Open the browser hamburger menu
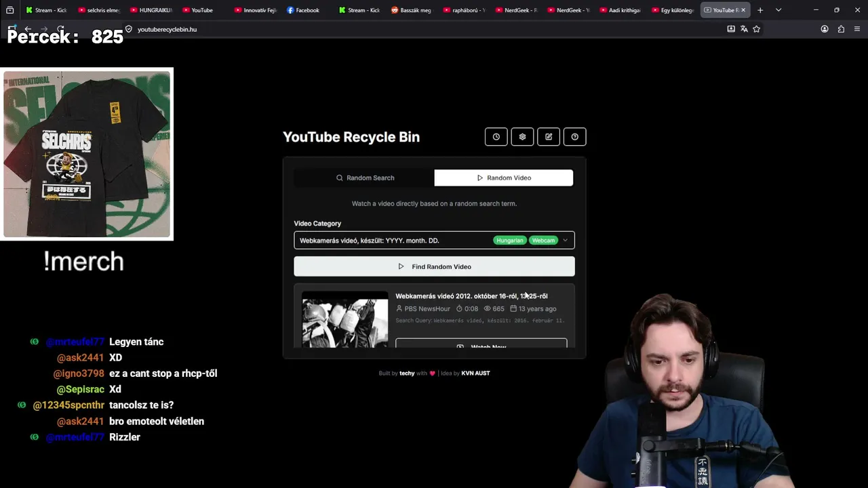 pyautogui.click(x=857, y=29)
